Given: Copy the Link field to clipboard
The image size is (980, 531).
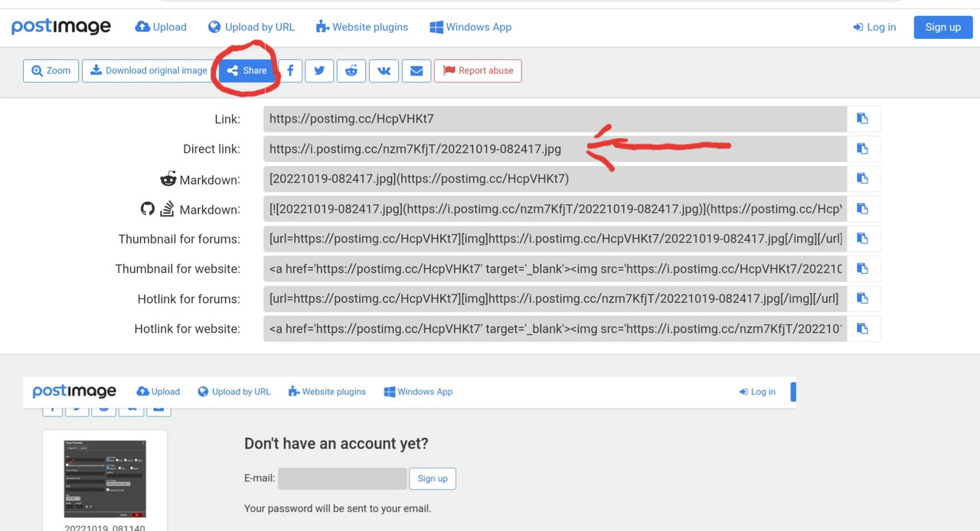Looking at the screenshot, I should [863, 119].
